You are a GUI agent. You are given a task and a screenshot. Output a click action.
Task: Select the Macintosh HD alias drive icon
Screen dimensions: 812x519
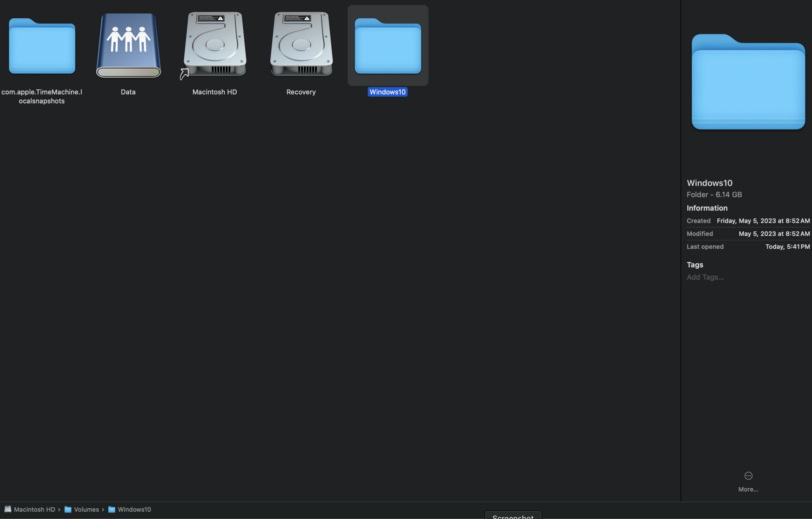click(x=215, y=45)
